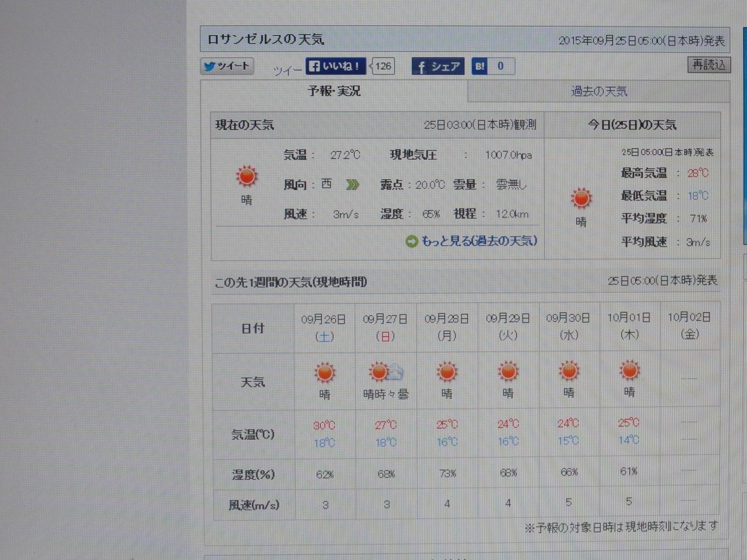Click today's forecast sun icon
Viewport: 747px width, 560px height.
[581, 198]
